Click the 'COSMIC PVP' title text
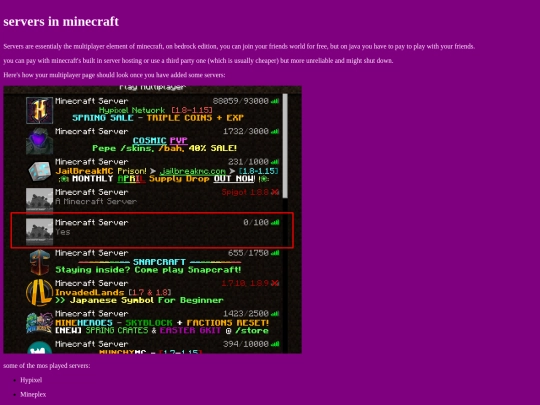The height and width of the screenshot is (405, 540). pos(160,141)
